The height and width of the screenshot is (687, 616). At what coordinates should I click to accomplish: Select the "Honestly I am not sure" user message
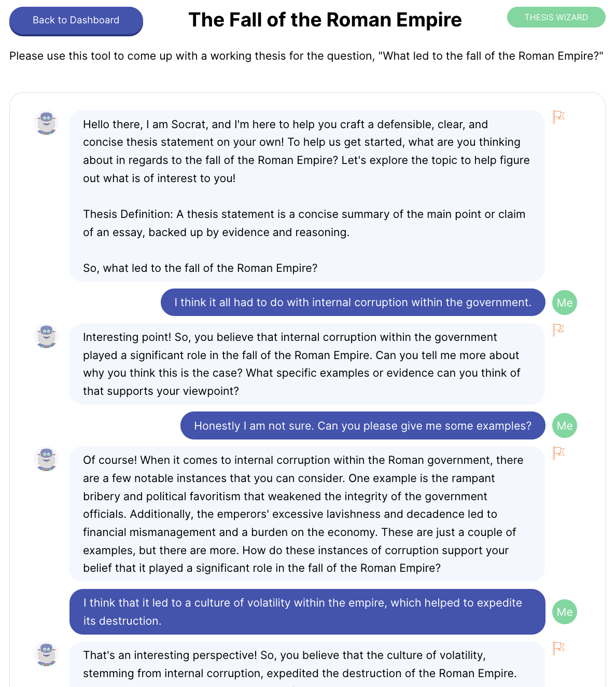[362, 425]
